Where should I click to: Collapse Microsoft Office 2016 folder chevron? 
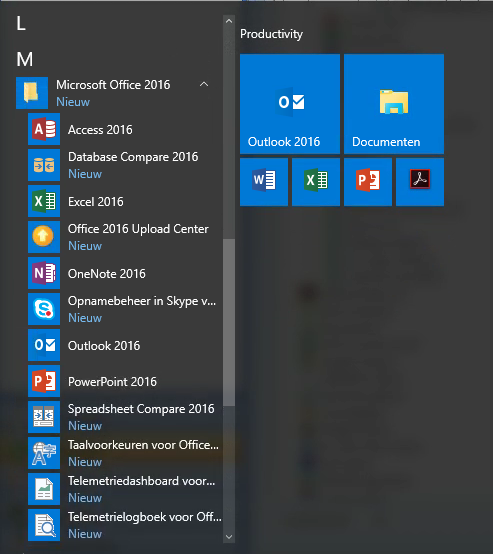[204, 84]
